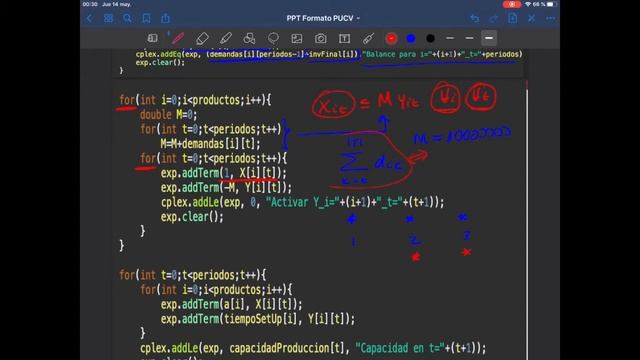Open the search magnifier in the top bar
This screenshot has width=640, height=360.
click(127, 18)
